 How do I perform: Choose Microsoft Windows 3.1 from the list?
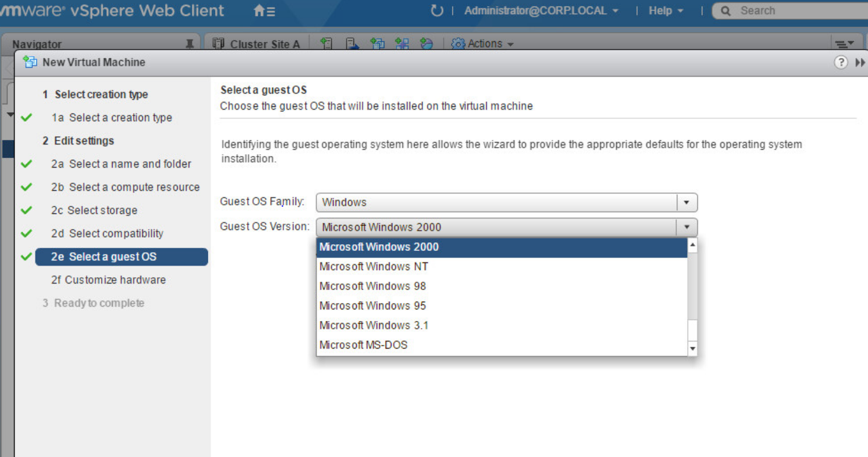[x=502, y=326]
